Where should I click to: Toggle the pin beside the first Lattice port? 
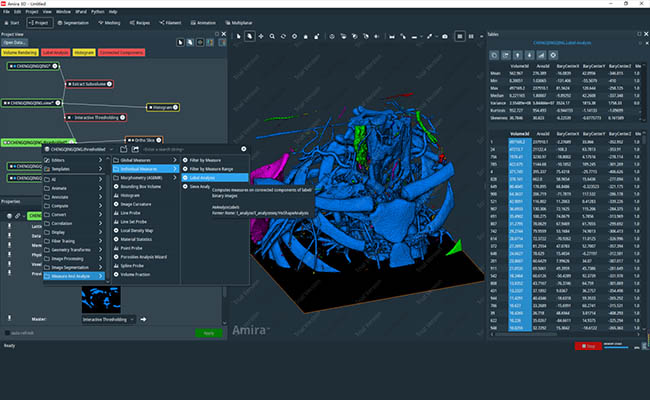click(x=10, y=226)
